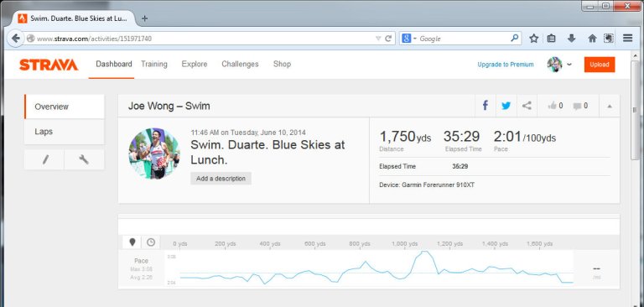Click the Strava logo
The height and width of the screenshot is (307, 644).
click(x=49, y=65)
